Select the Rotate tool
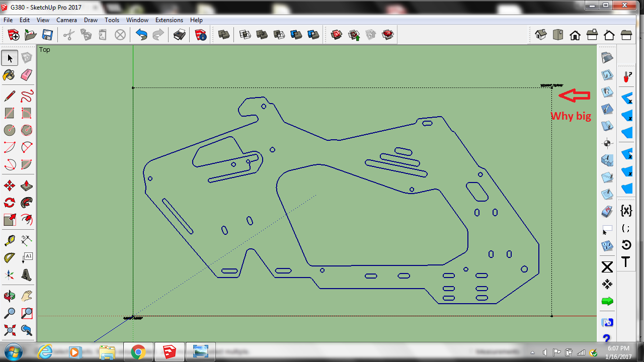Viewport: 644px width, 362px height. (9, 203)
